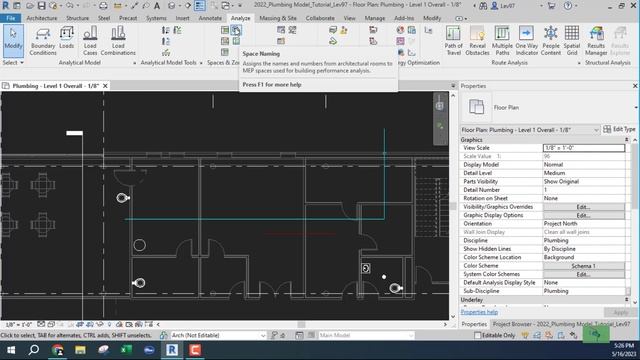
Task: Open Excel from the taskbar
Action: tap(126, 350)
